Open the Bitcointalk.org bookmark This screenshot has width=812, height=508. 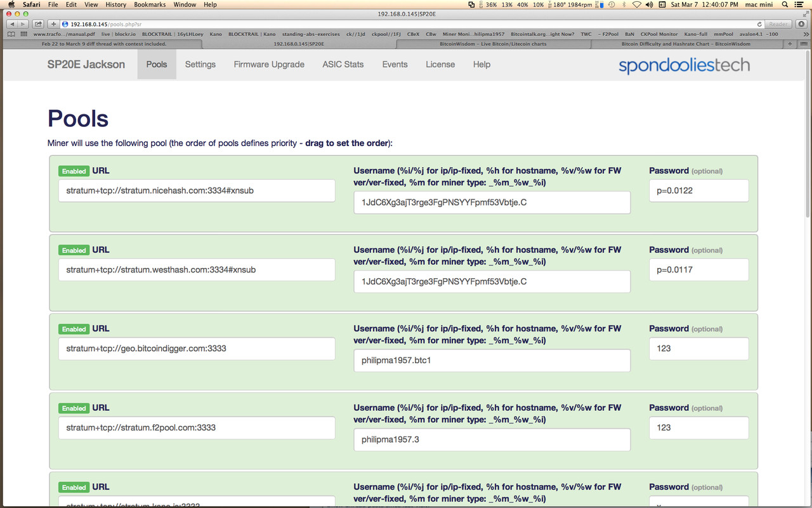(x=543, y=34)
